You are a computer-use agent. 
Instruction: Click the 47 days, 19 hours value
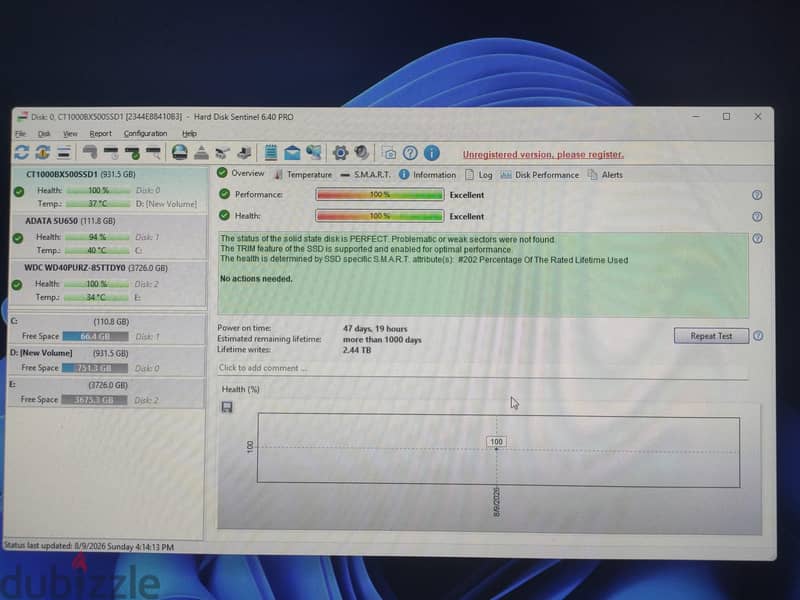coord(375,329)
